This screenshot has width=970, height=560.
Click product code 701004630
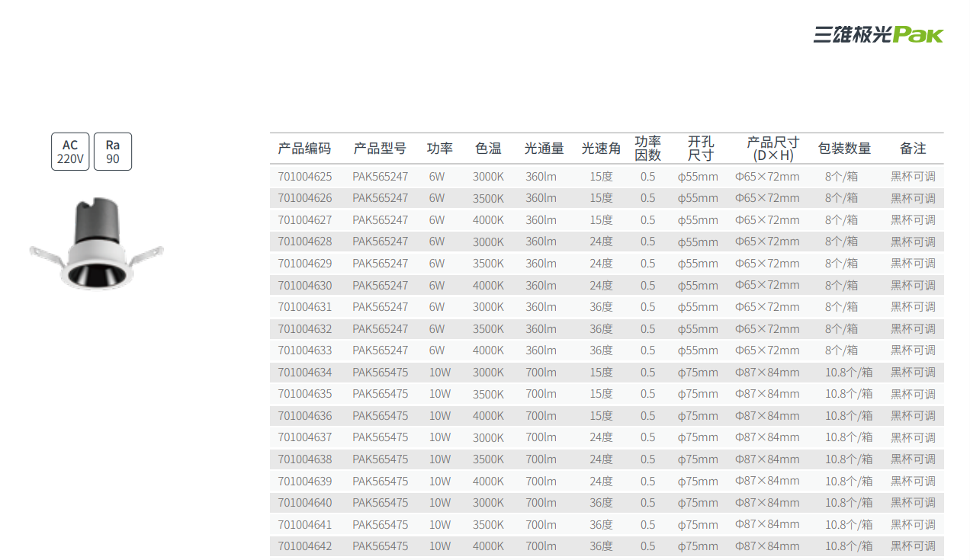[305, 286]
